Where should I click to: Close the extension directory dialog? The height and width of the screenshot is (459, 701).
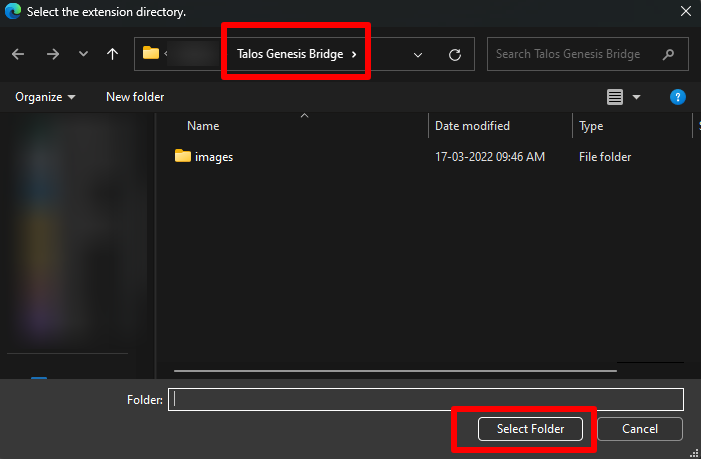686,11
